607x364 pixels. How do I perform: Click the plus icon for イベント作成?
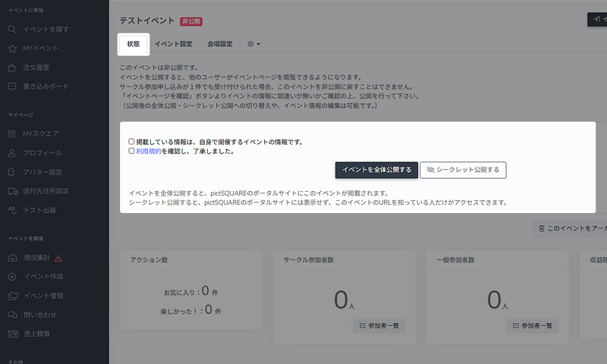pos(12,276)
